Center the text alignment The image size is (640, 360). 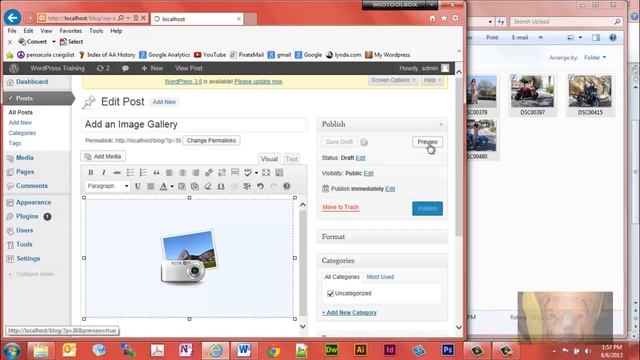tap(182, 173)
